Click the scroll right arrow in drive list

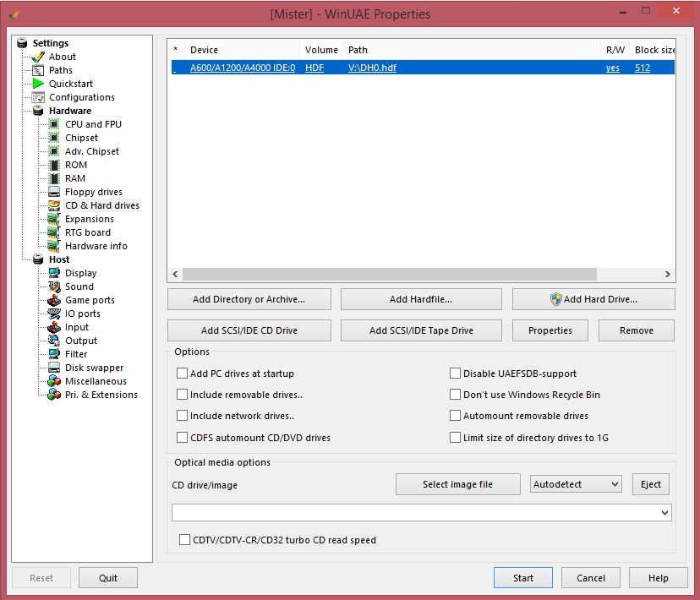click(667, 275)
